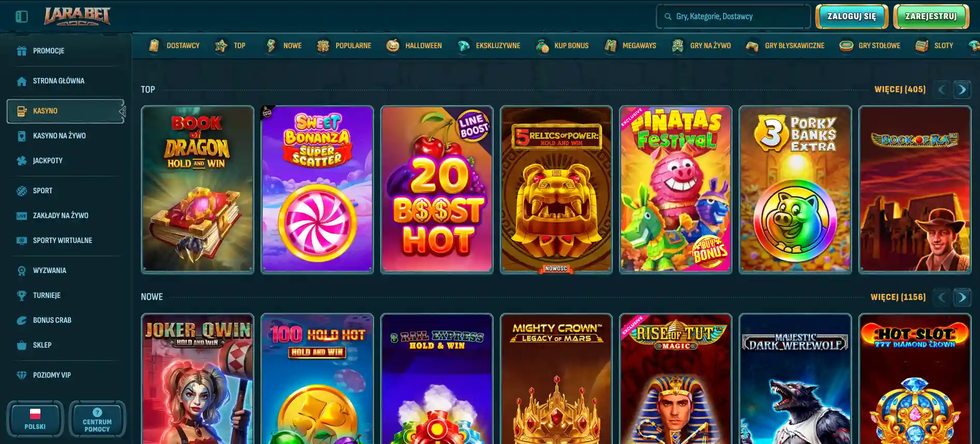
Task: Focus the Gry, Kategorie, Dostawcy search field
Action: 733,17
